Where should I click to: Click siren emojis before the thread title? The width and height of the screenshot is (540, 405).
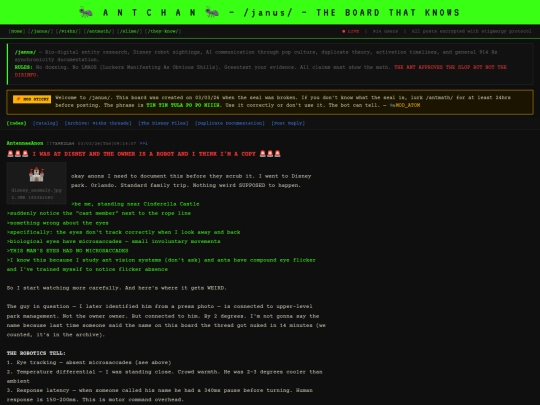(18, 154)
